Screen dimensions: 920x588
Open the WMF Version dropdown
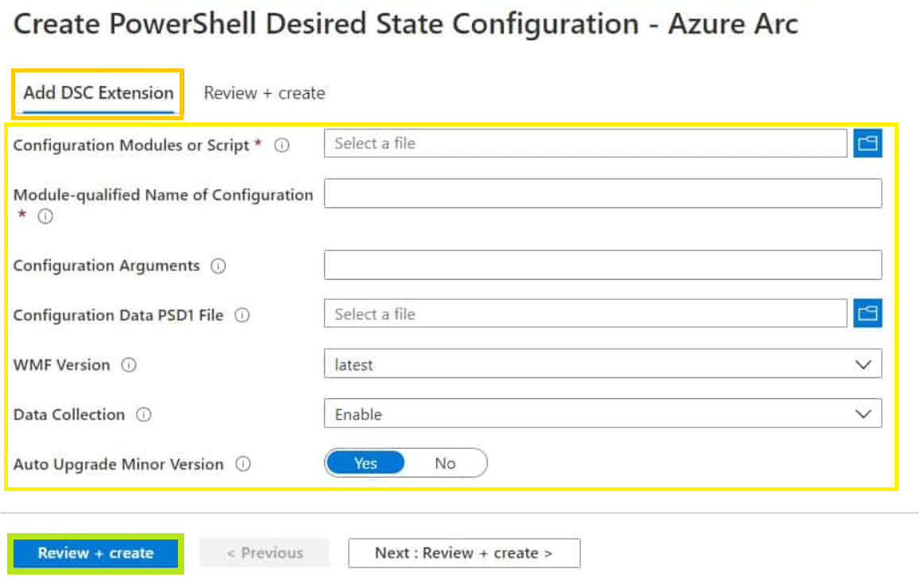pos(602,364)
